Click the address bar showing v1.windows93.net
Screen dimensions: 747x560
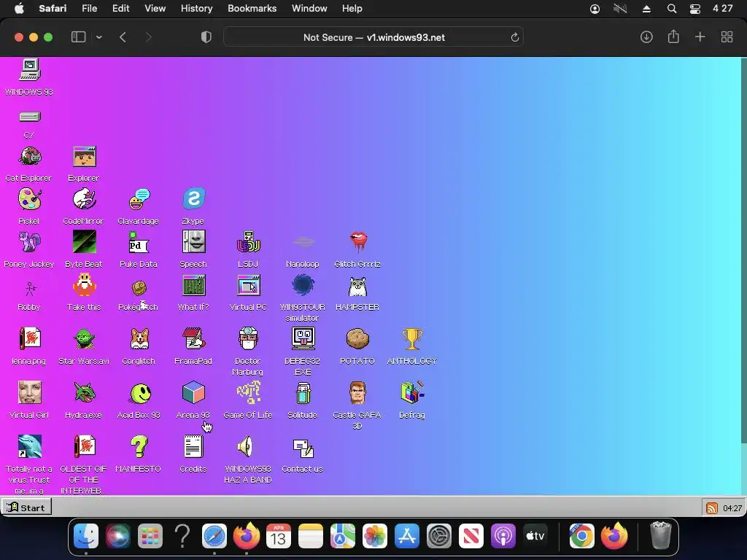coord(373,37)
